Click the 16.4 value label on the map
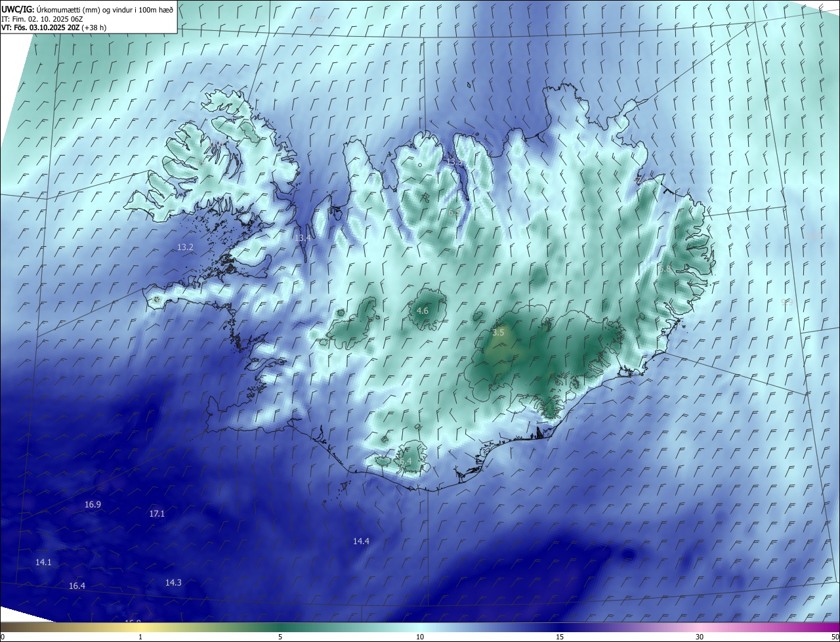Image resolution: width=840 pixels, height=642 pixels. [x=77, y=586]
